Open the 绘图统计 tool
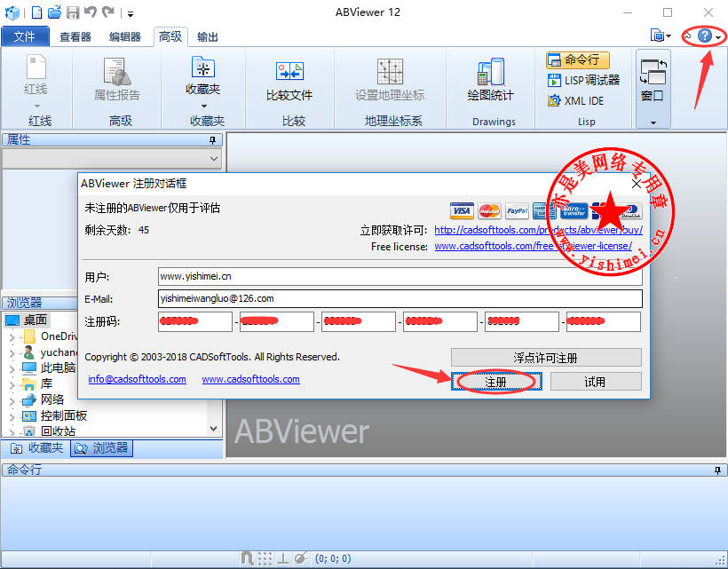Screen dimensions: 728x569 pyautogui.click(x=491, y=79)
